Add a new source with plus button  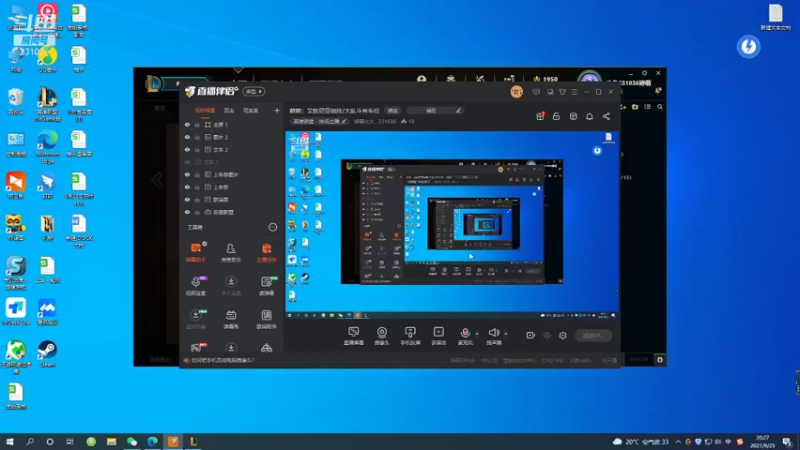[x=277, y=110]
